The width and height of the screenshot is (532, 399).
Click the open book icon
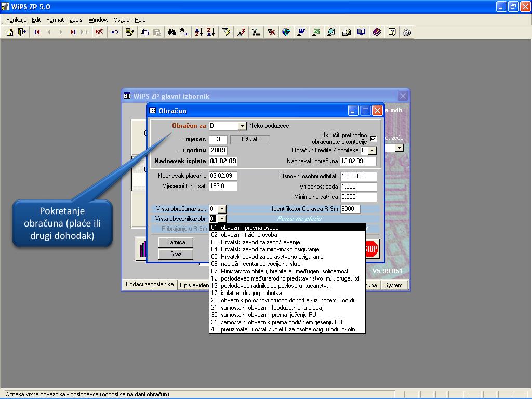pos(362,32)
